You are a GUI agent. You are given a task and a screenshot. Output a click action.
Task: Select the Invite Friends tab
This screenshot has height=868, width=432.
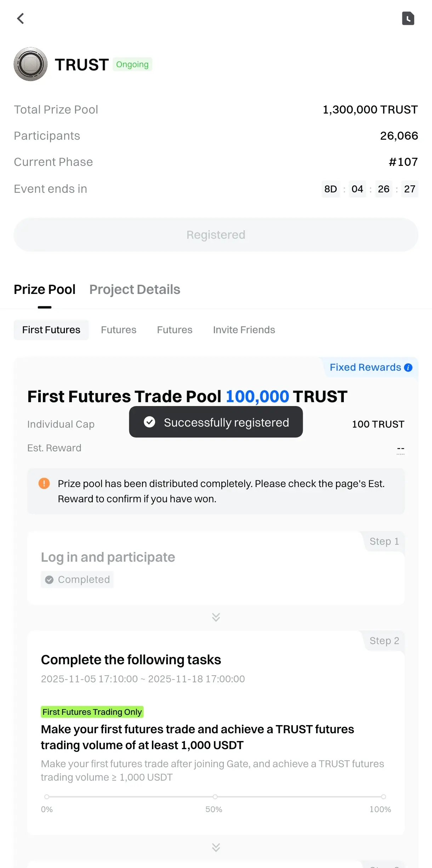coord(244,330)
